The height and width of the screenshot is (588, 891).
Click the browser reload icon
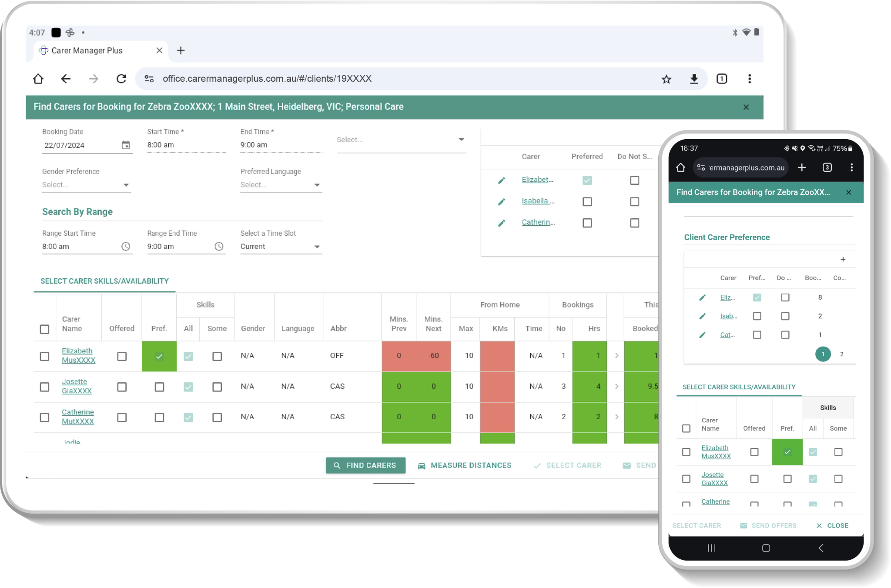click(121, 79)
